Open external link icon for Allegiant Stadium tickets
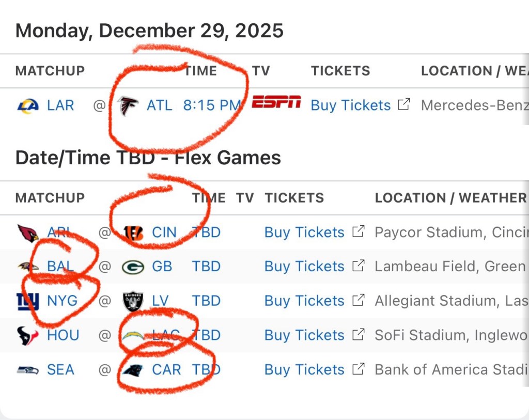 [359, 300]
